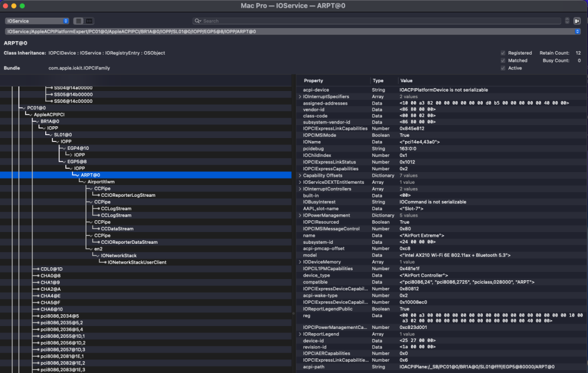The image size is (588, 373).
Task: Expand the IOPowerManagement dictionary
Action: click(300, 216)
